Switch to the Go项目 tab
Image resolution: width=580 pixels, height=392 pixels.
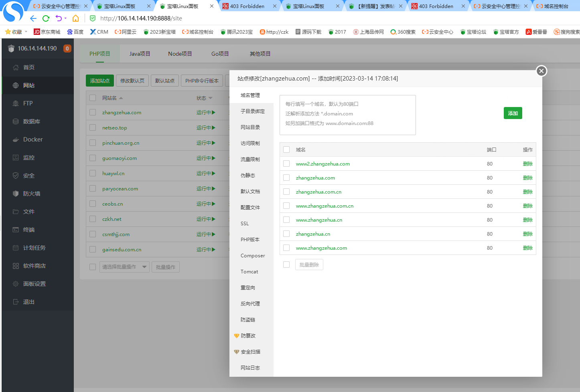[x=220, y=54]
